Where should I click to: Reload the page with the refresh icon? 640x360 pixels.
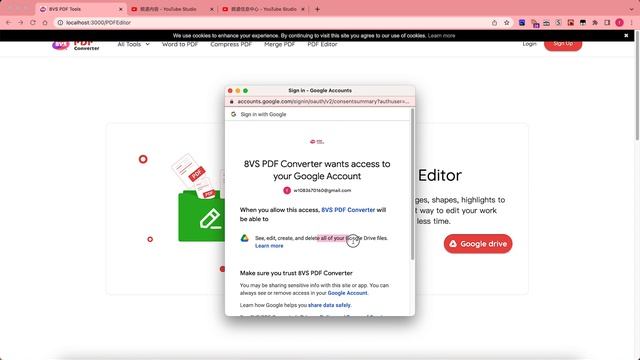tap(33, 22)
